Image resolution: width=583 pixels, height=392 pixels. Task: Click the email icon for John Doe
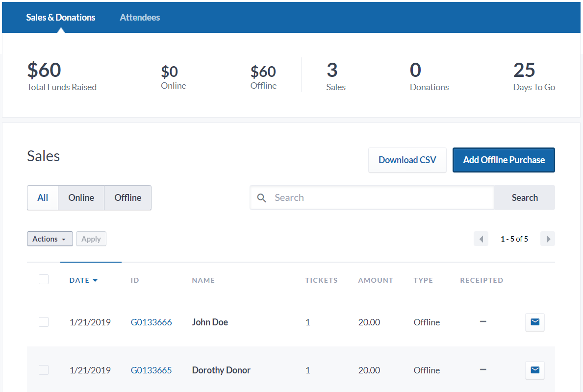click(x=534, y=322)
